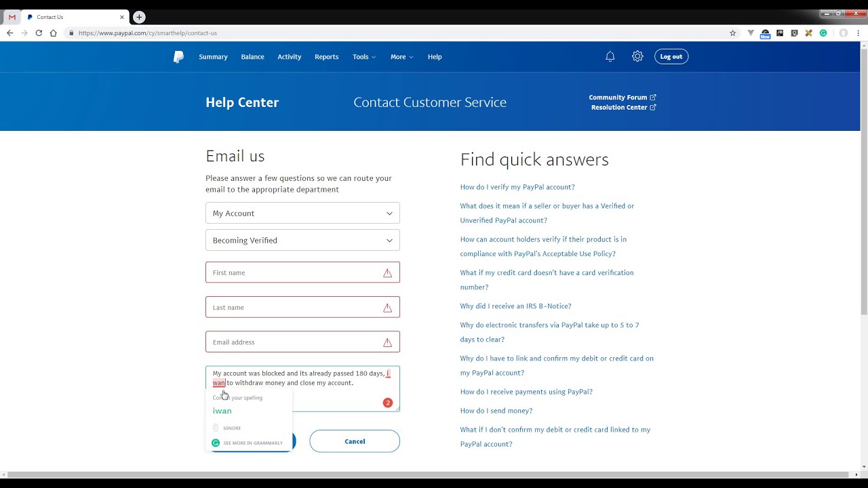Open 'How do I verify my PayPal account?'

point(517,187)
